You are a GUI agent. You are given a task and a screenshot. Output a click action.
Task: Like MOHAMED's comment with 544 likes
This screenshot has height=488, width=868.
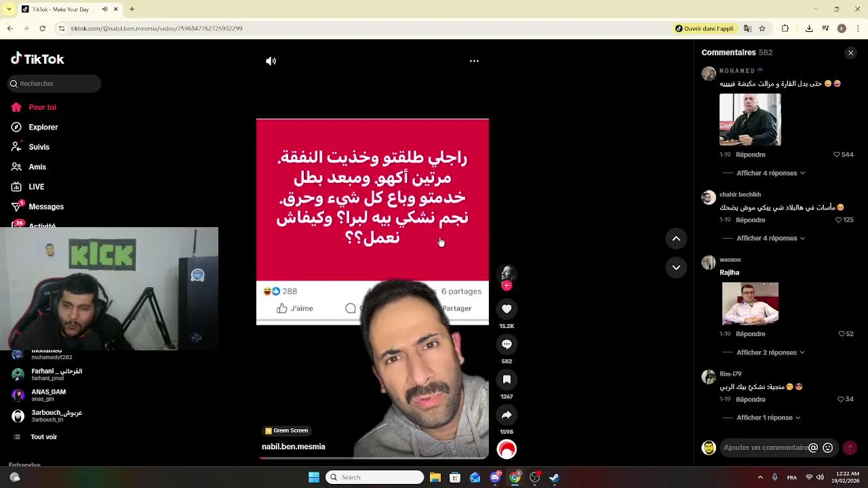pyautogui.click(x=837, y=155)
